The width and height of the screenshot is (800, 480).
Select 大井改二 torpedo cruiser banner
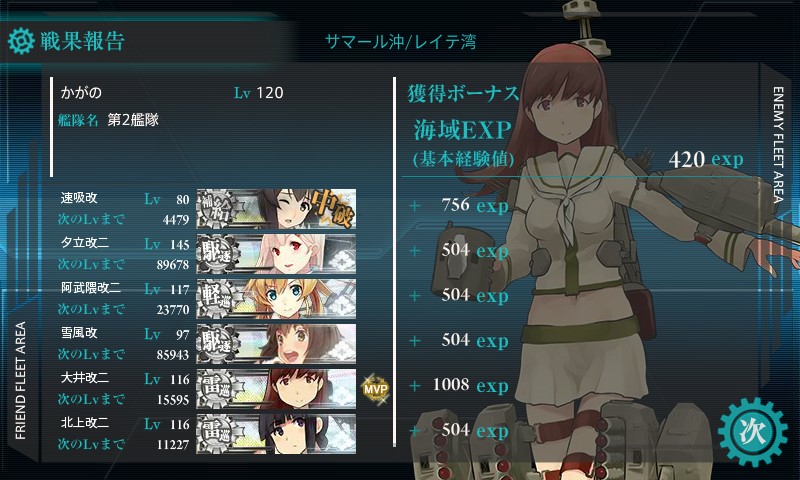tap(276, 388)
